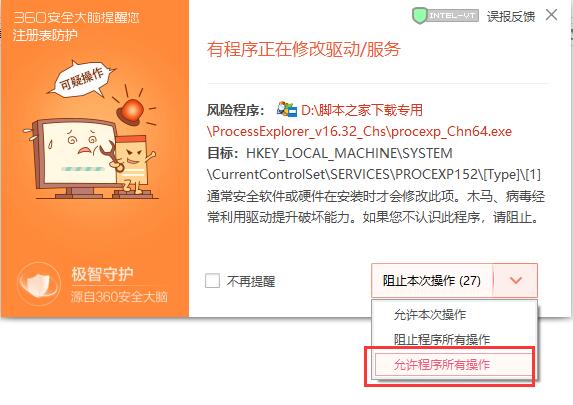This screenshot has width=573, height=405.
Task: Click the 可疑操作 speech bubble
Action: (81, 80)
